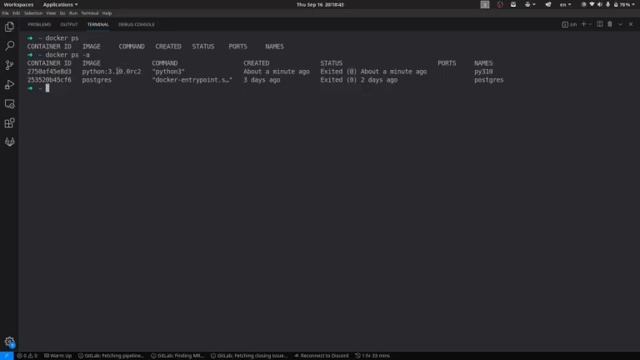
Task: Expand the Applications menu
Action: coord(60,4)
